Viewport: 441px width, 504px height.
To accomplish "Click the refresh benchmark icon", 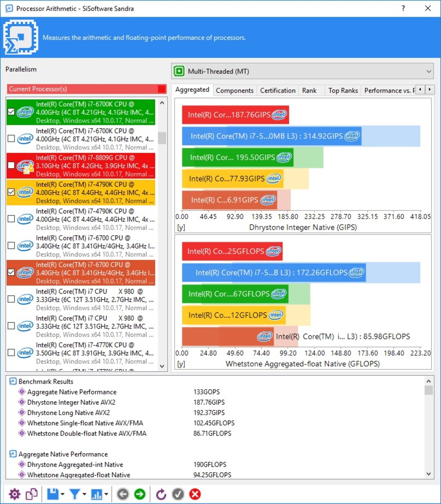I will click(x=161, y=494).
